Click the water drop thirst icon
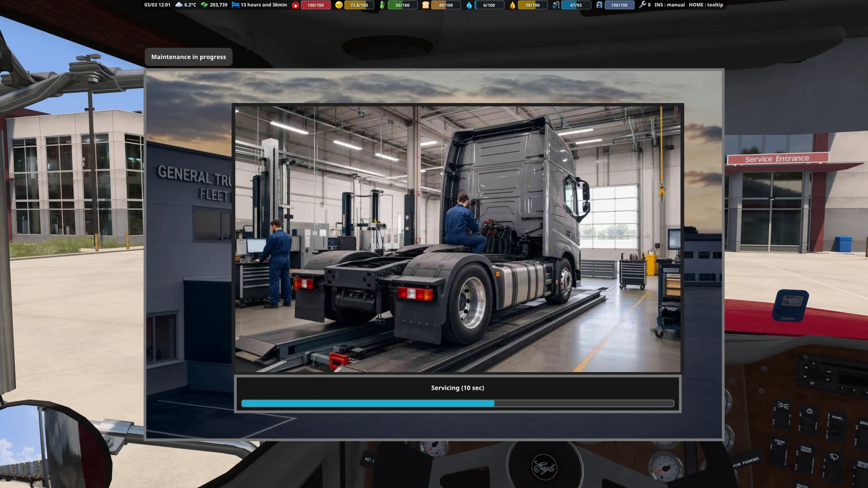Viewport: 868px width, 488px height. (x=469, y=5)
